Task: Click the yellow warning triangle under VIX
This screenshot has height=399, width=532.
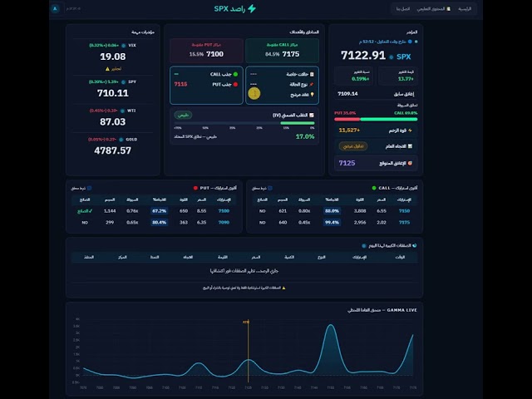Action: 107,69
